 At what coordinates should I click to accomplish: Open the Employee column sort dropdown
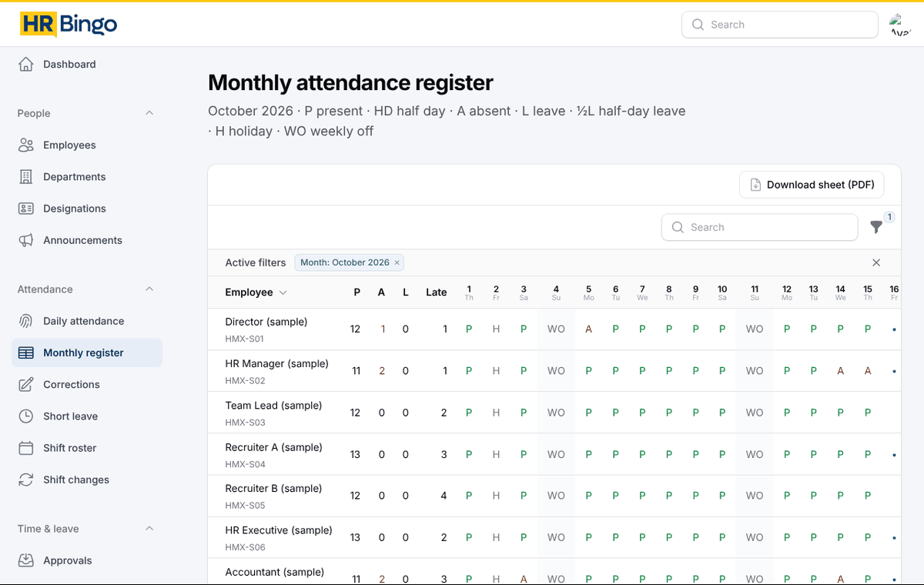[283, 292]
